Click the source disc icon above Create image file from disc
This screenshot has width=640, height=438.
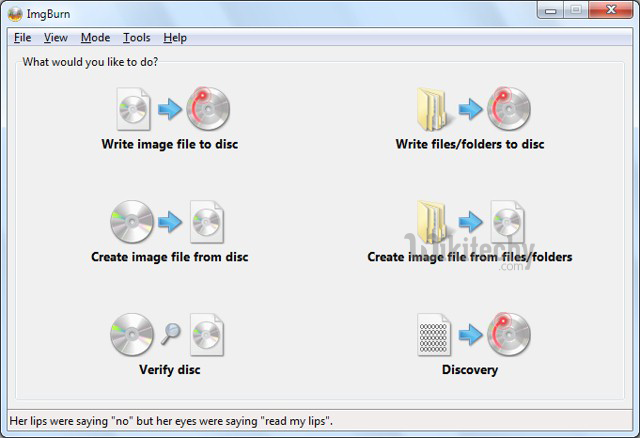pos(132,222)
